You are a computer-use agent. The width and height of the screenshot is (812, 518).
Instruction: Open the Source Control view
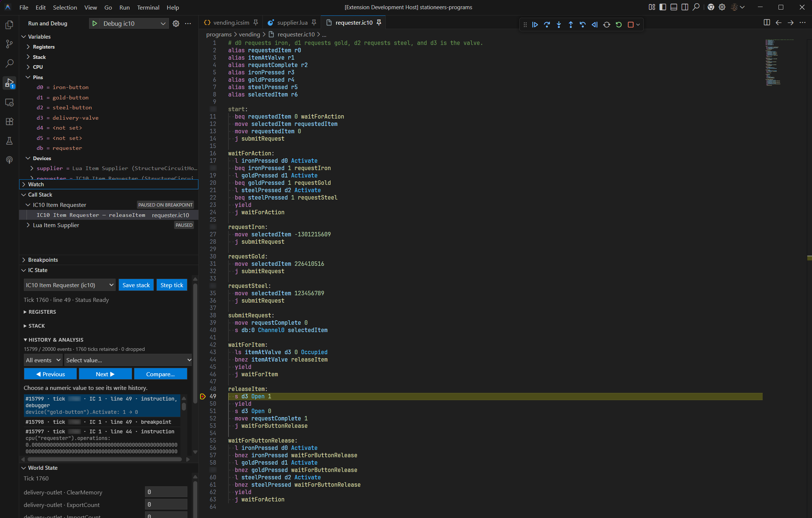point(10,44)
